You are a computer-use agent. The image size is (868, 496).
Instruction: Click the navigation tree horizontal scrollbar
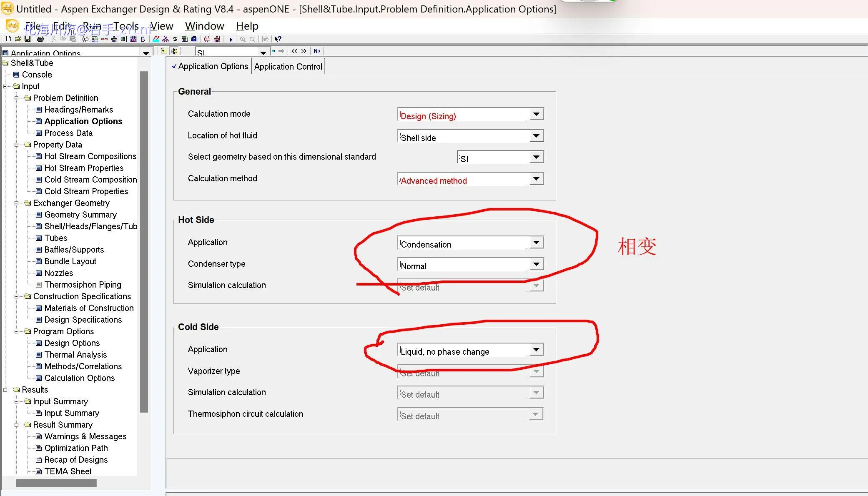click(56, 483)
